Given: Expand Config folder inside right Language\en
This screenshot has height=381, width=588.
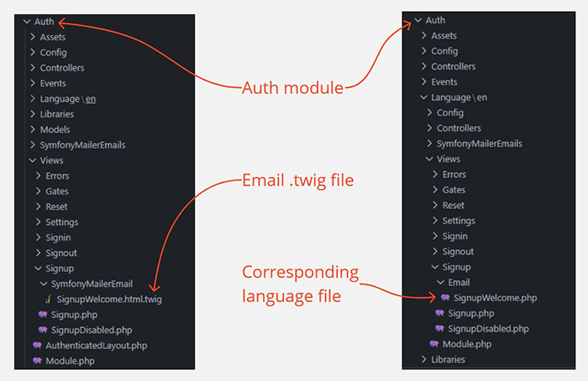Looking at the screenshot, I should point(429,112).
